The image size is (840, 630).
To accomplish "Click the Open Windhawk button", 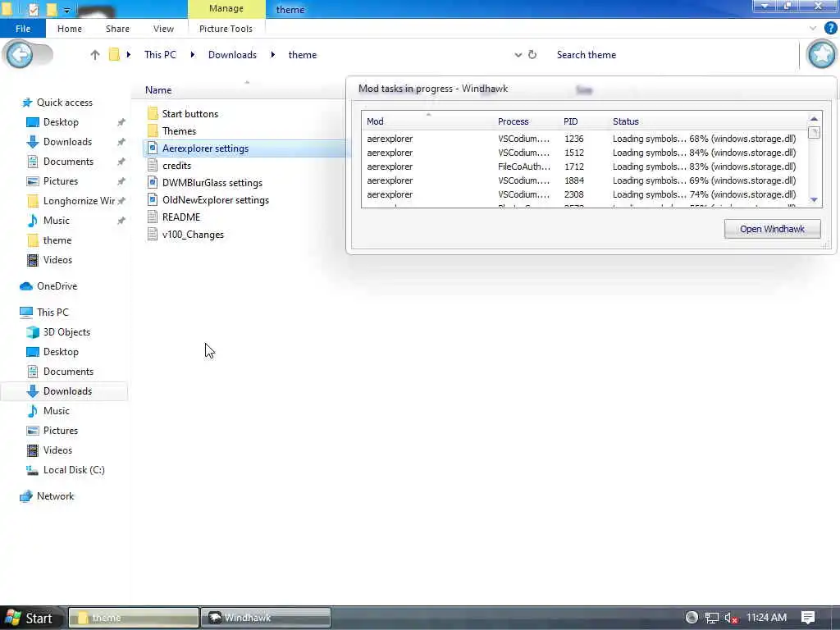I will click(772, 229).
